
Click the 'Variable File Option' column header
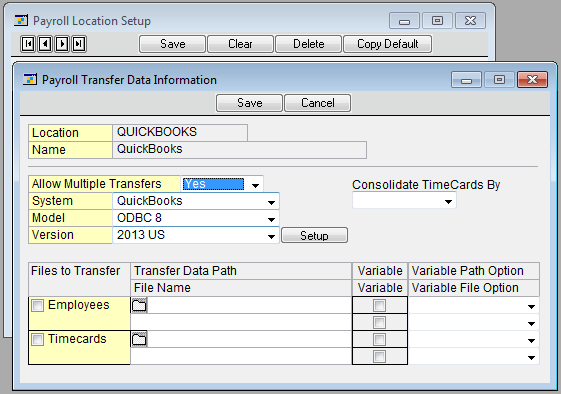point(465,288)
